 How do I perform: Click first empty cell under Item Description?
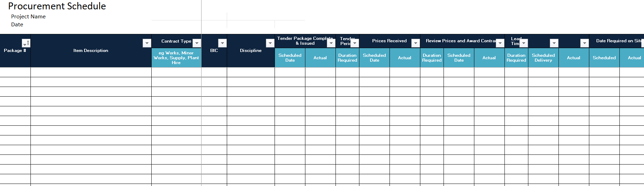click(x=91, y=72)
